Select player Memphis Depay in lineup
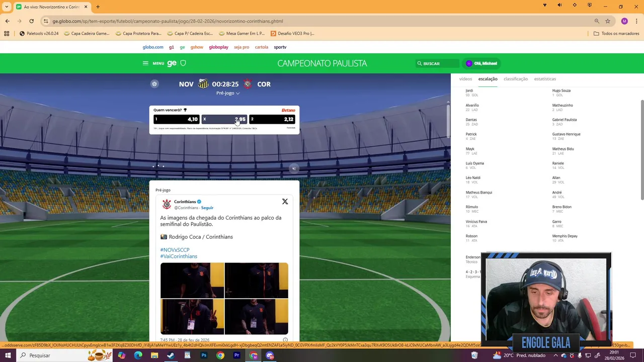Viewport: 644px width, 362px height. click(565, 236)
